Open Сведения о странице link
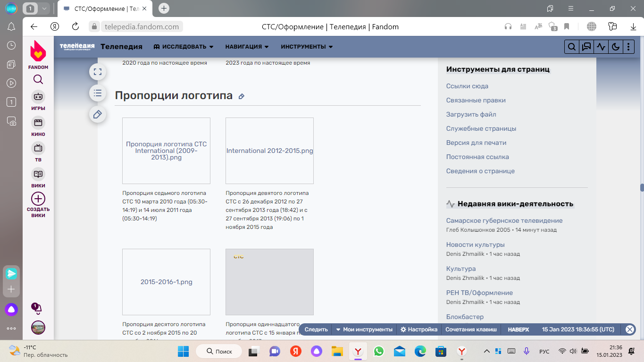Image resolution: width=644 pixels, height=362 pixels. [480, 171]
